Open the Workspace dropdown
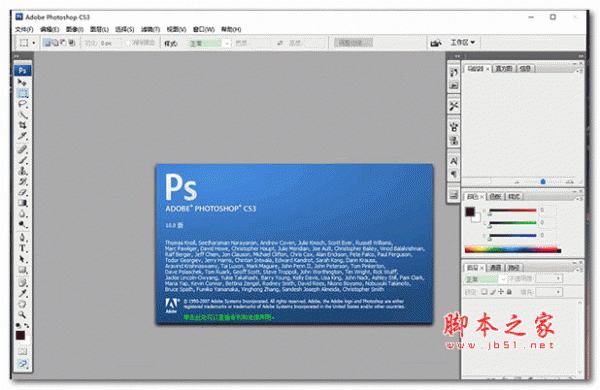Viewport: 600px width, 390px height. (x=463, y=42)
